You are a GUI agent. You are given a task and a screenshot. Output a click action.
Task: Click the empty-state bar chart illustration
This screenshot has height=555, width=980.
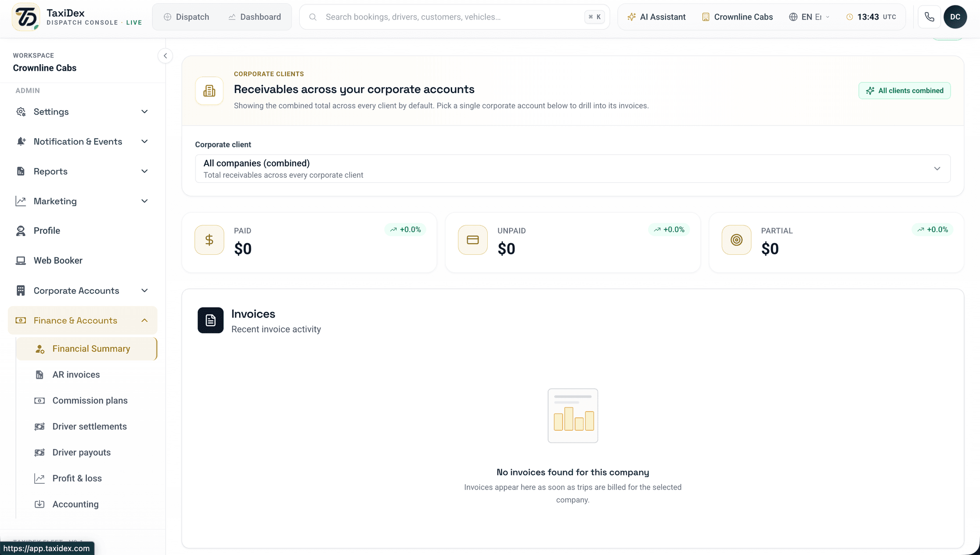[573, 416]
